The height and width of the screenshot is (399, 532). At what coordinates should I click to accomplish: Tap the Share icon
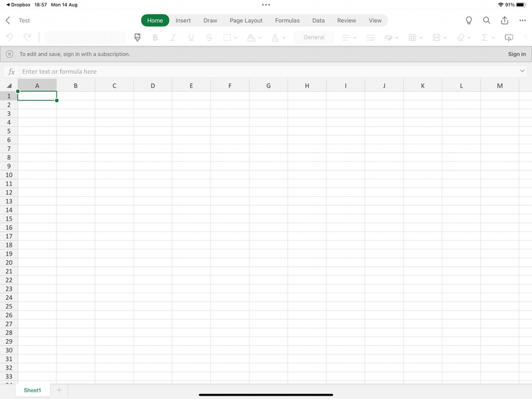pyautogui.click(x=505, y=21)
